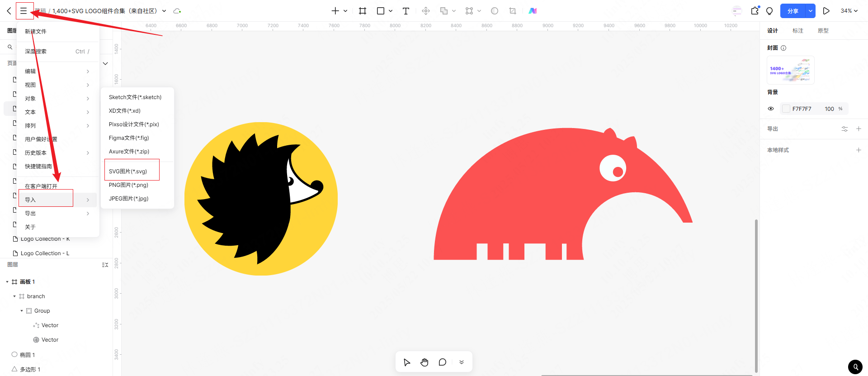Screen dimensions: 868x376
Task: Click the pink notes icon in toolbar
Action: 737,11
